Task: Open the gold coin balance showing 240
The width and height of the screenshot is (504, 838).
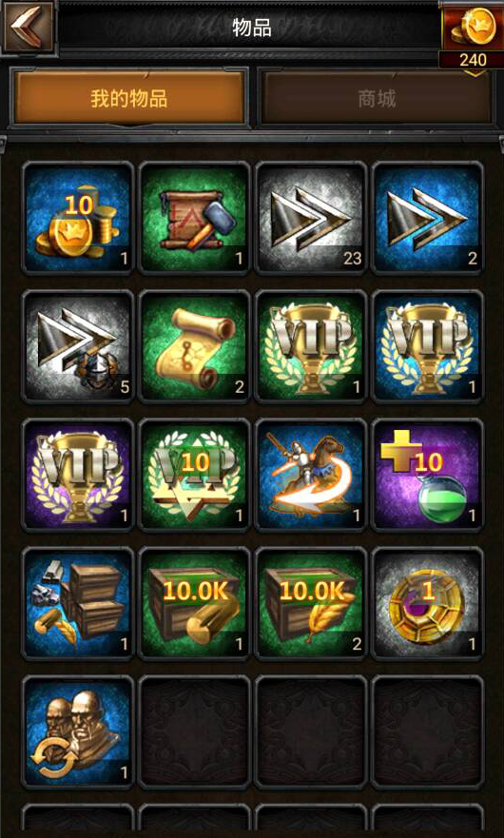Action: [x=473, y=35]
